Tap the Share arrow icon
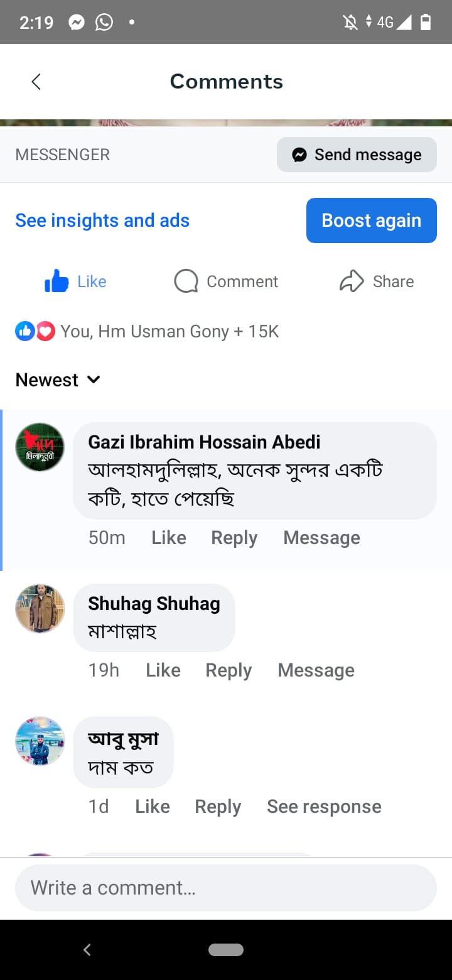 point(352,281)
